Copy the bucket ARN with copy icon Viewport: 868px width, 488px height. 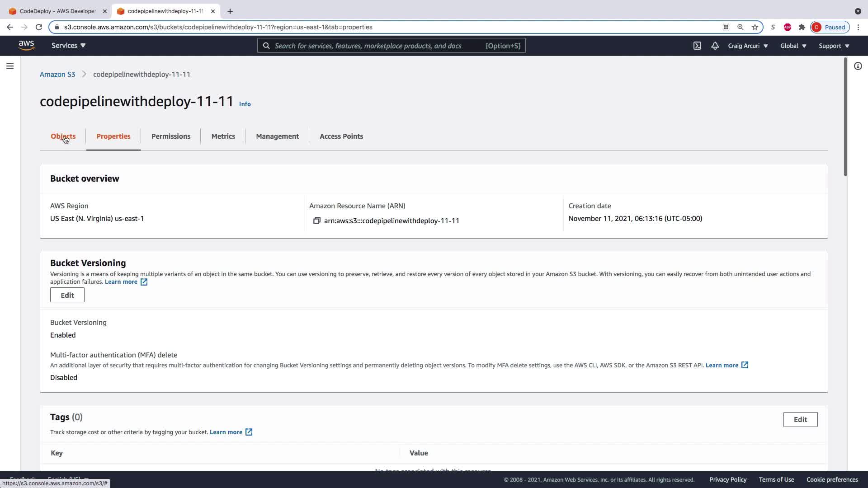coord(316,221)
